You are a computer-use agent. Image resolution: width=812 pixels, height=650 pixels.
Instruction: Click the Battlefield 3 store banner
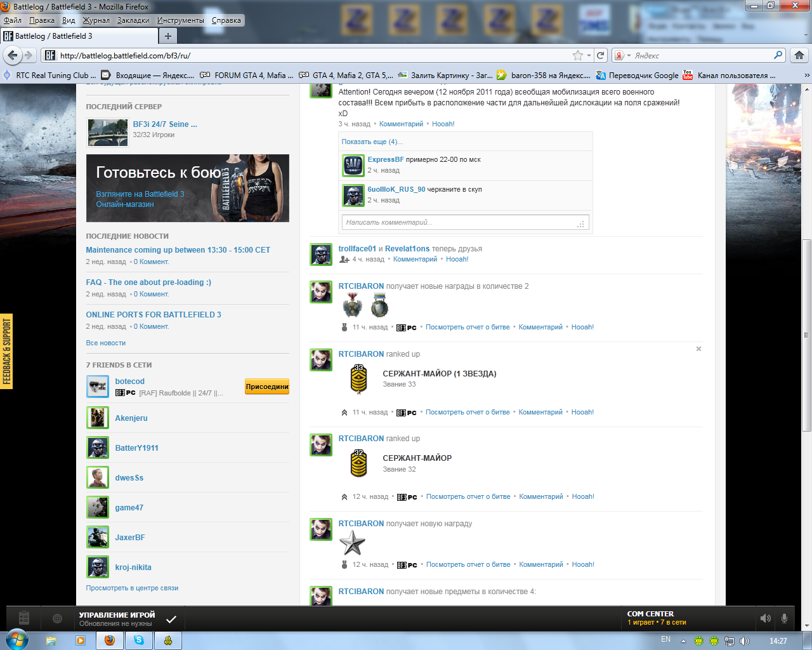(x=188, y=189)
